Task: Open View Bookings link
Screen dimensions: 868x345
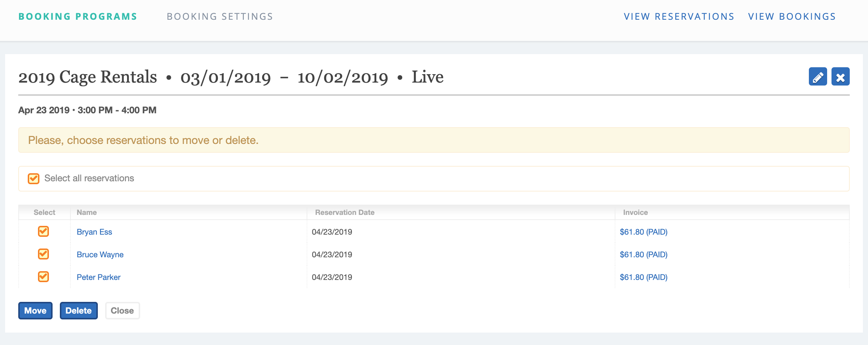Action: 792,16
